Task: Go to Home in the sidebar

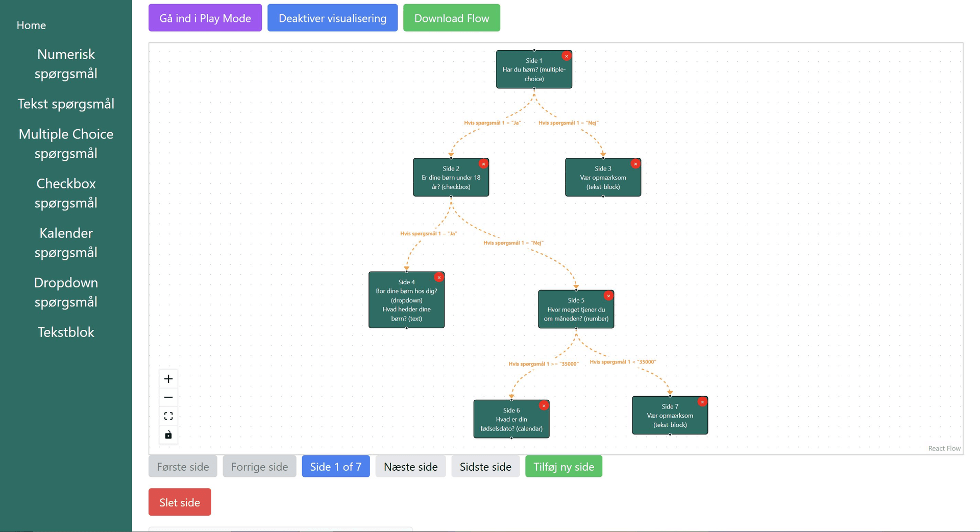Action: [31, 25]
